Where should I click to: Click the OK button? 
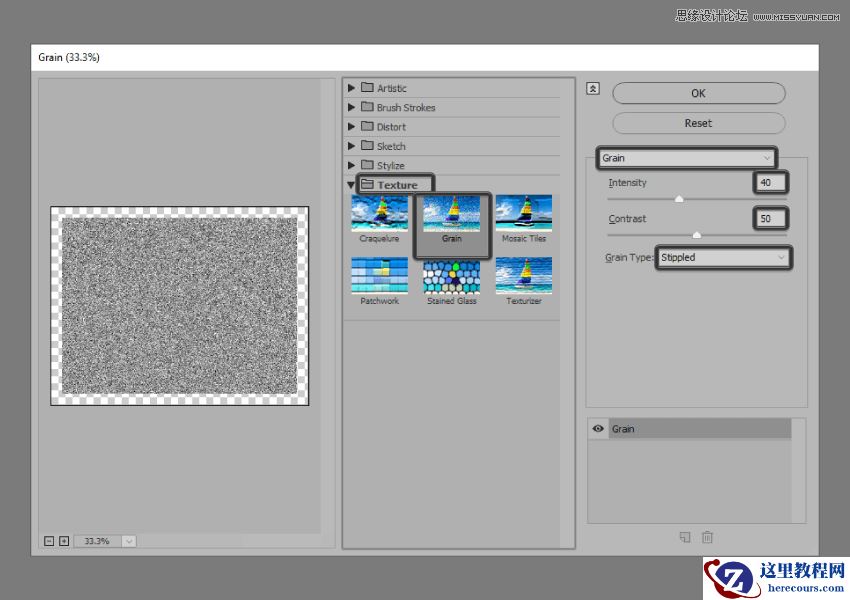pos(699,93)
